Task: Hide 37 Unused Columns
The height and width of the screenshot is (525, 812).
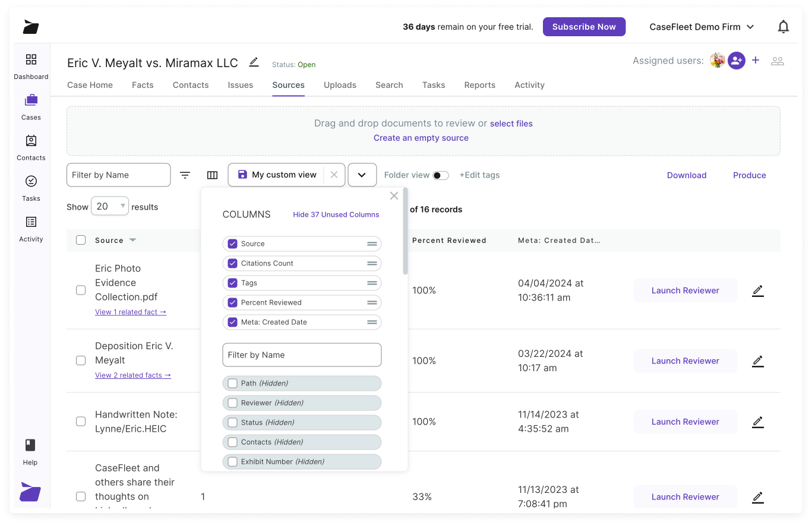Action: 336,214
